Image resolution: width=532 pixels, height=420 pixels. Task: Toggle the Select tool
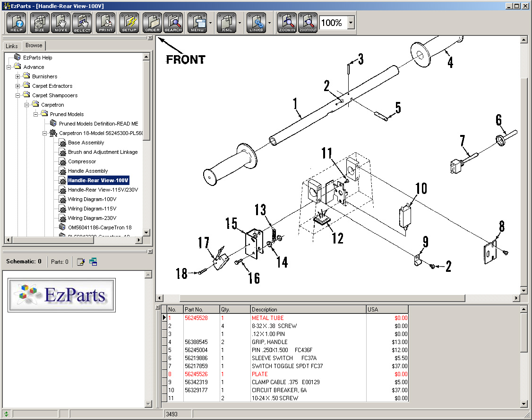pos(82,23)
